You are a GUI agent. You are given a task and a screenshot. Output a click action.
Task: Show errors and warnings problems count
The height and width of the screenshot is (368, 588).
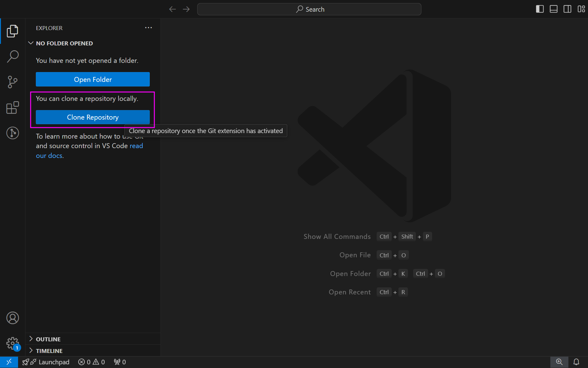[92, 362]
